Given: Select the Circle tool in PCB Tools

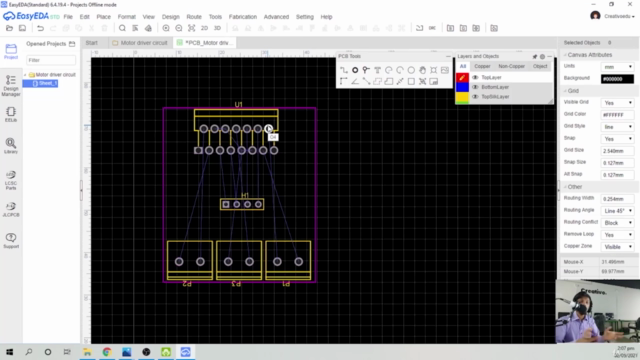Looking at the screenshot, I should click(411, 70).
